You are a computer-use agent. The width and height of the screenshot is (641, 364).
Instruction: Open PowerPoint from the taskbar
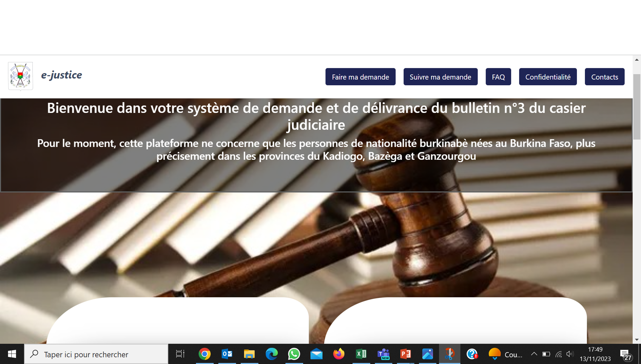tap(405, 354)
